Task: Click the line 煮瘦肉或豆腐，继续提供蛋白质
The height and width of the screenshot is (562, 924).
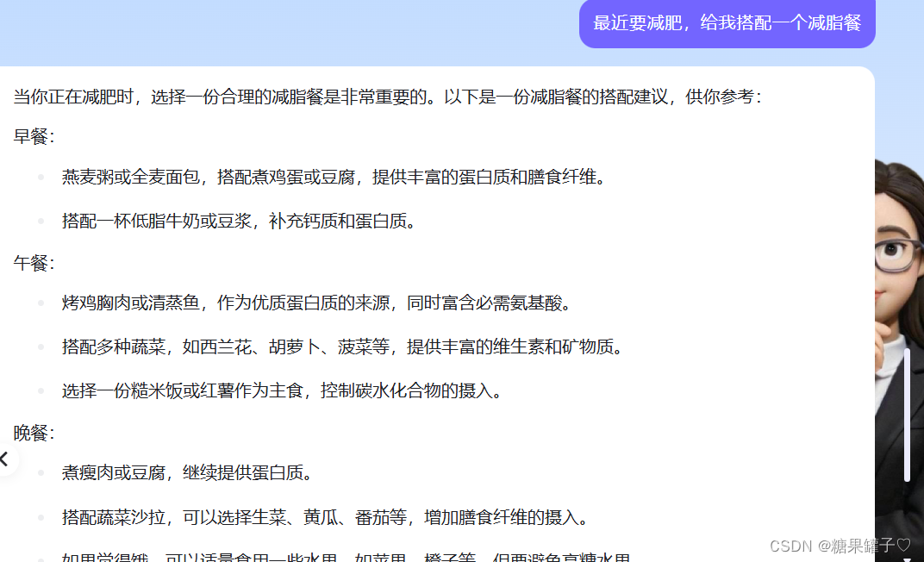Action: [x=187, y=472]
